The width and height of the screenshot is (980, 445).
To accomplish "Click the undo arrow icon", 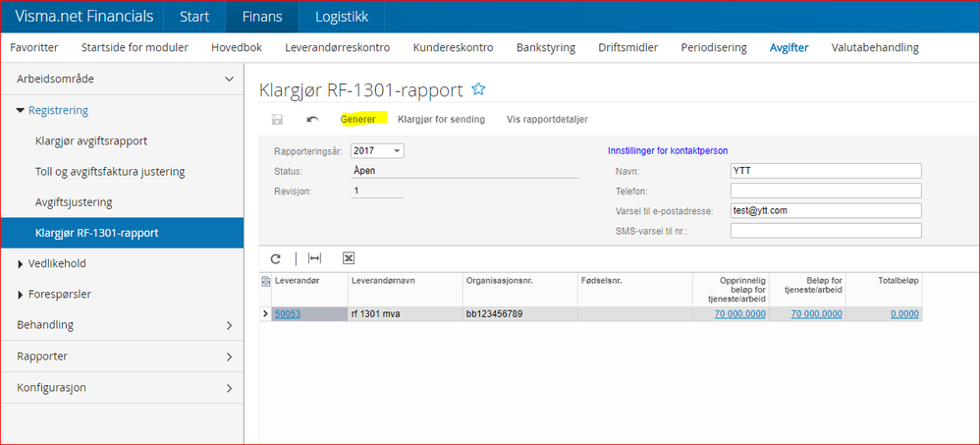I will (x=312, y=119).
